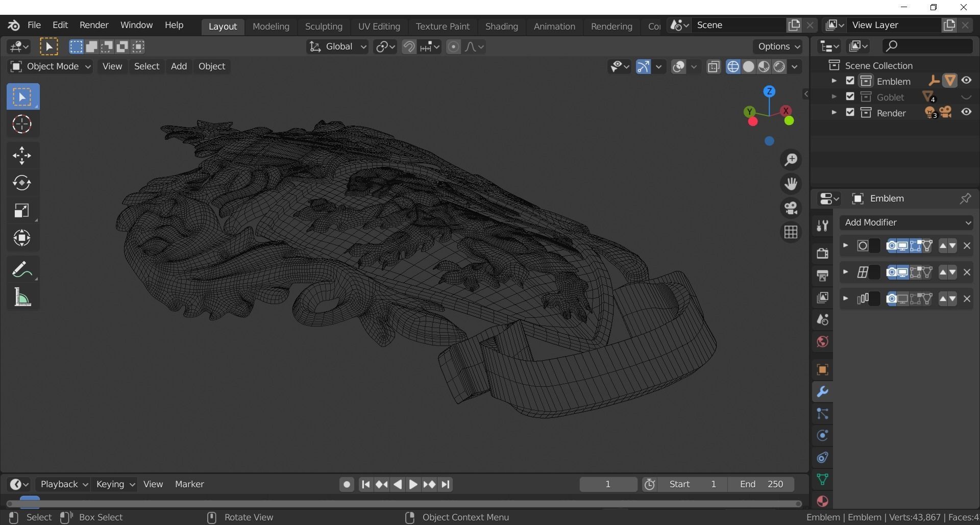
Task: Open the Render properties tab
Action: 822,253
